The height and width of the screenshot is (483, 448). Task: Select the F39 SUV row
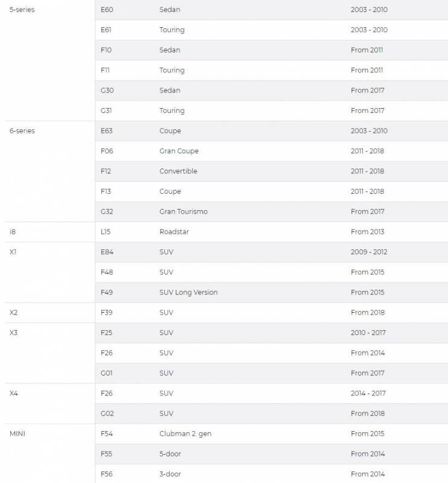pos(272,312)
